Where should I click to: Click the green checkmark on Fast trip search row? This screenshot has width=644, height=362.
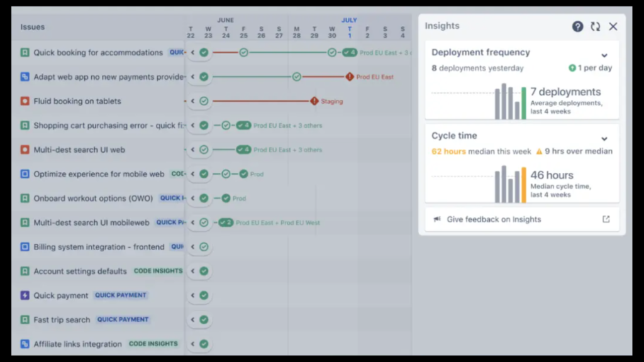(x=204, y=320)
